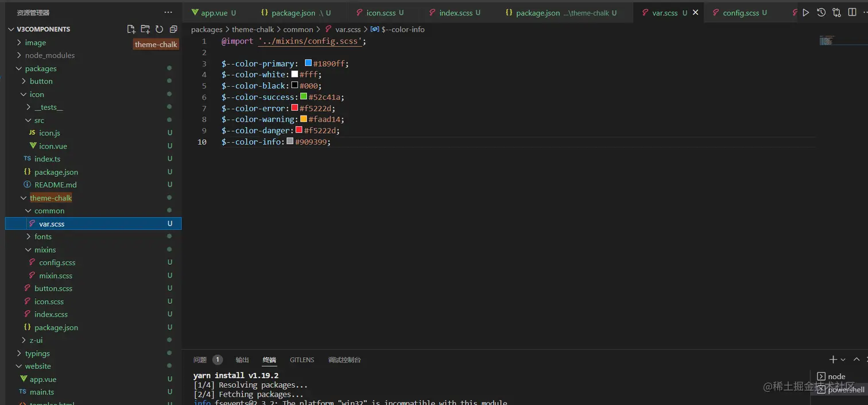Open the file history timeline icon
Screen dimensions: 868x405
(x=821, y=13)
